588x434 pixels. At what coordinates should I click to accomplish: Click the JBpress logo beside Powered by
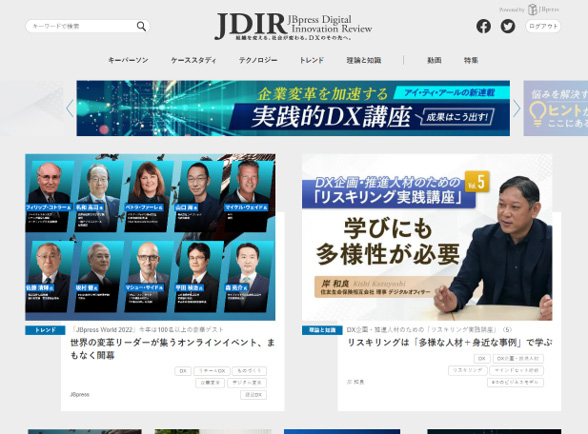(x=543, y=9)
